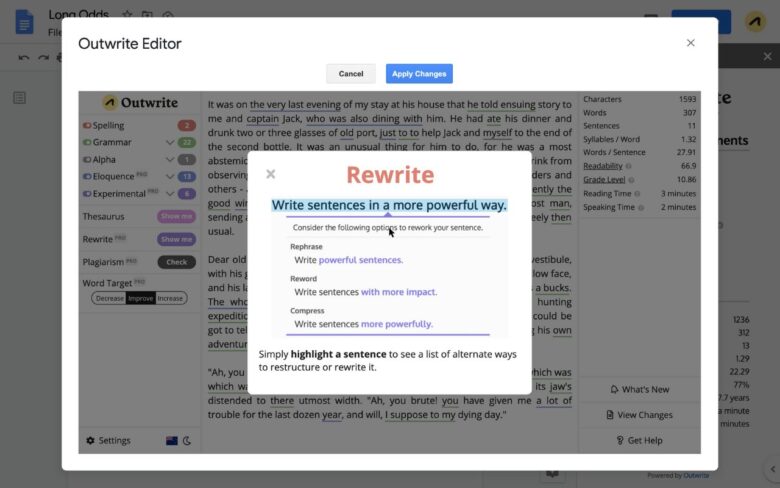Click the Readability info icon

pos(629,166)
